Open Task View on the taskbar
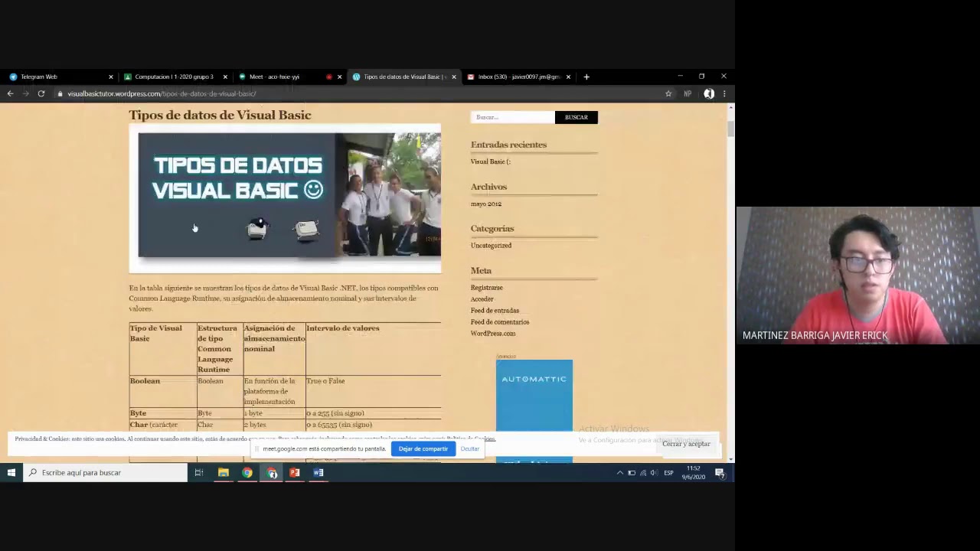Viewport: 980px width, 551px height. point(198,472)
